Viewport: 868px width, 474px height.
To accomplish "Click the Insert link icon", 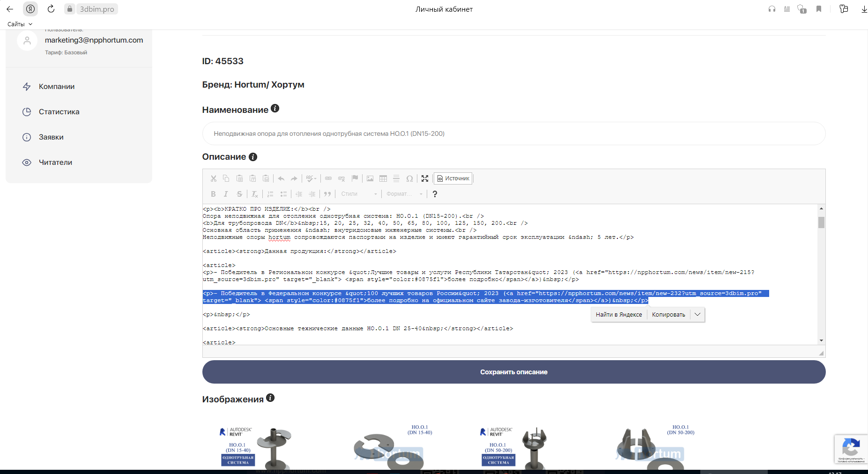I will pos(328,178).
